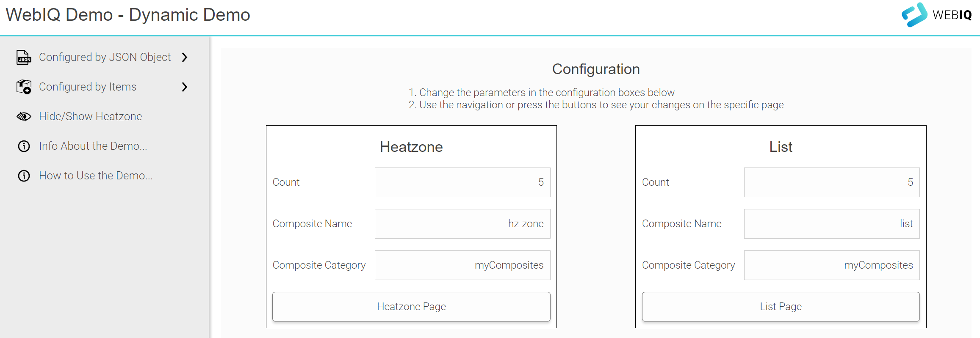Edit Heatzone Composite Category field

(x=462, y=265)
